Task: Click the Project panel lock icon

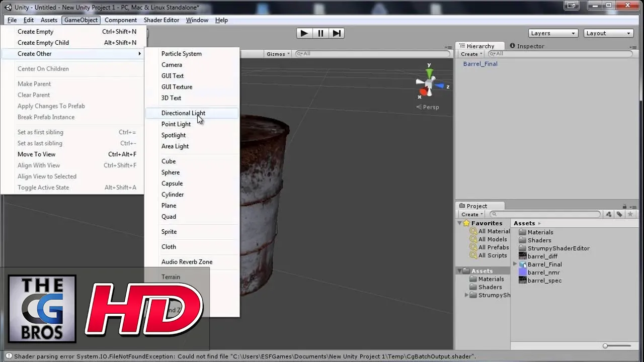Action: [624, 206]
